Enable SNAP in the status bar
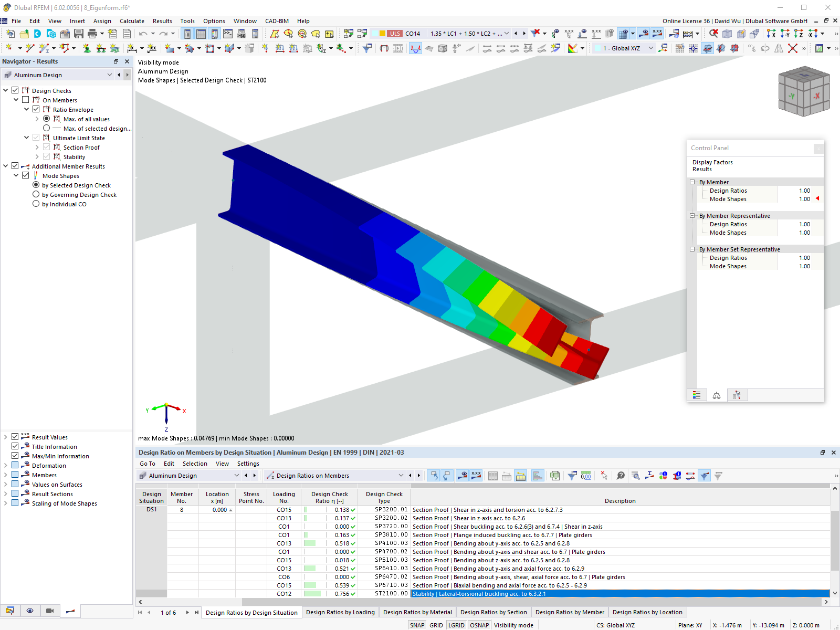Viewport: 840px width, 630px height. coord(417,625)
